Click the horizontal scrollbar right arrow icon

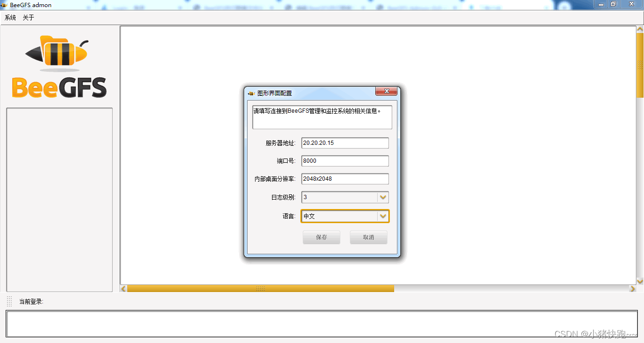(633, 288)
